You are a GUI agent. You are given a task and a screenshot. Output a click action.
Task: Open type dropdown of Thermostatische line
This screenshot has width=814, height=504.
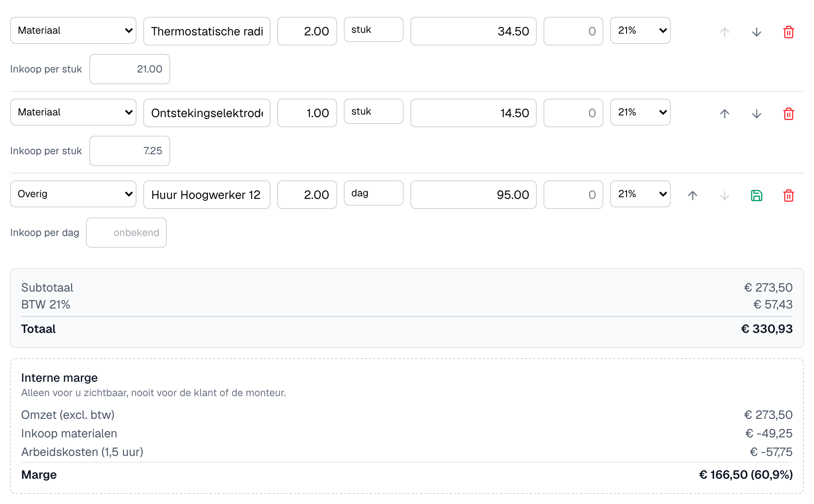coord(73,30)
